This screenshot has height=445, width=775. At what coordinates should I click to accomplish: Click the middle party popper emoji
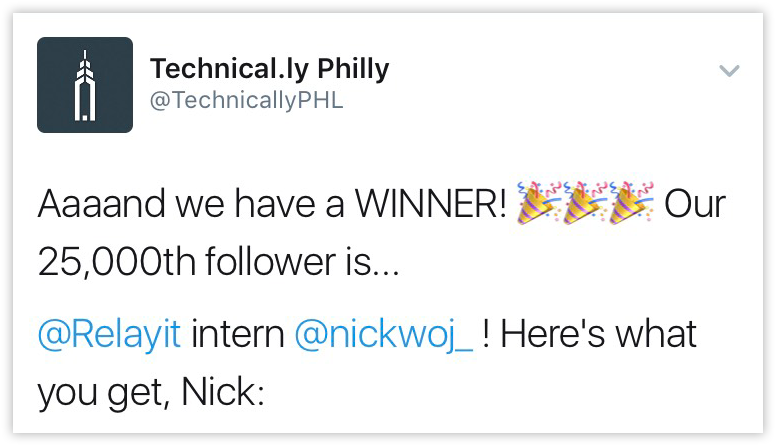point(587,205)
